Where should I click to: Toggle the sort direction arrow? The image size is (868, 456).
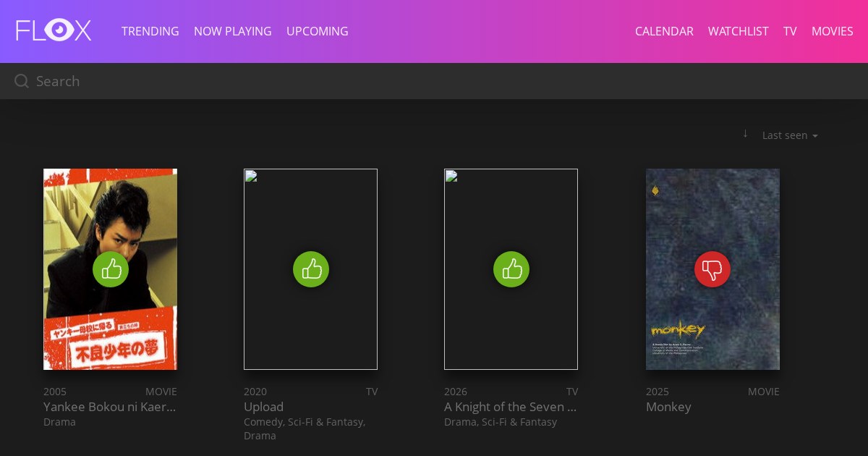pos(745,134)
